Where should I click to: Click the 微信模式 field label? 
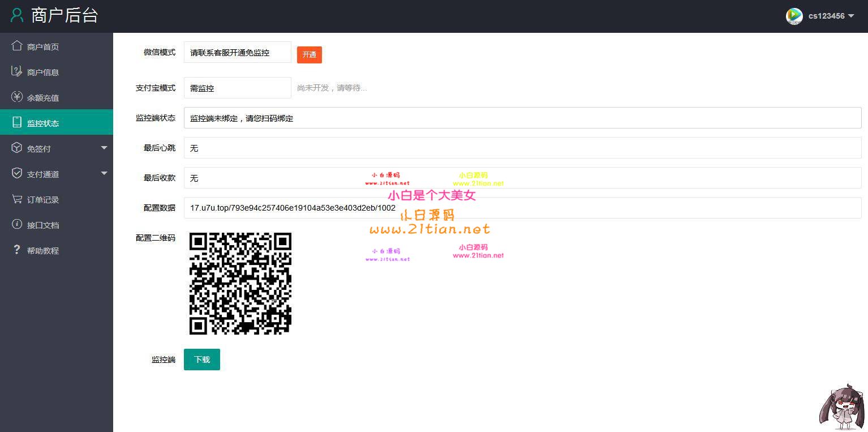(x=160, y=52)
